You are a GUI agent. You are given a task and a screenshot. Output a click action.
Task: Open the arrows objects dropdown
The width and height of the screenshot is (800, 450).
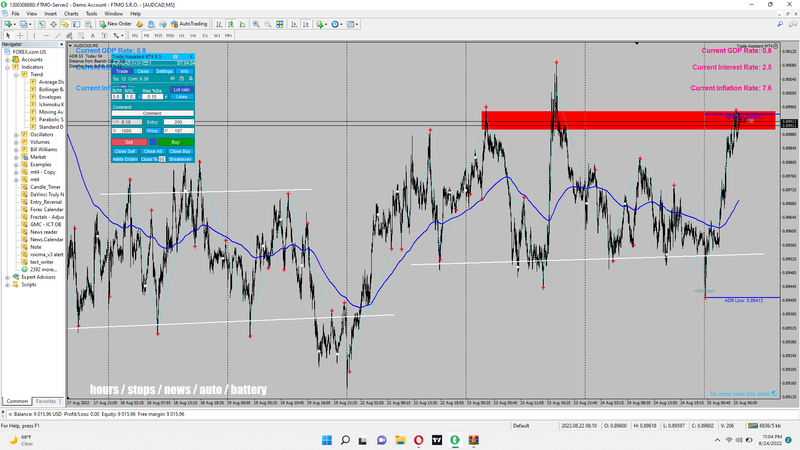118,35
